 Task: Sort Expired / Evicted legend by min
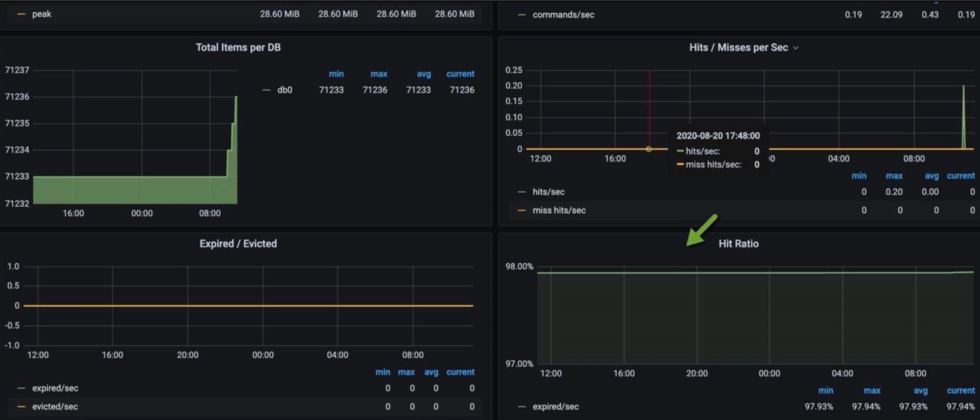tap(382, 372)
